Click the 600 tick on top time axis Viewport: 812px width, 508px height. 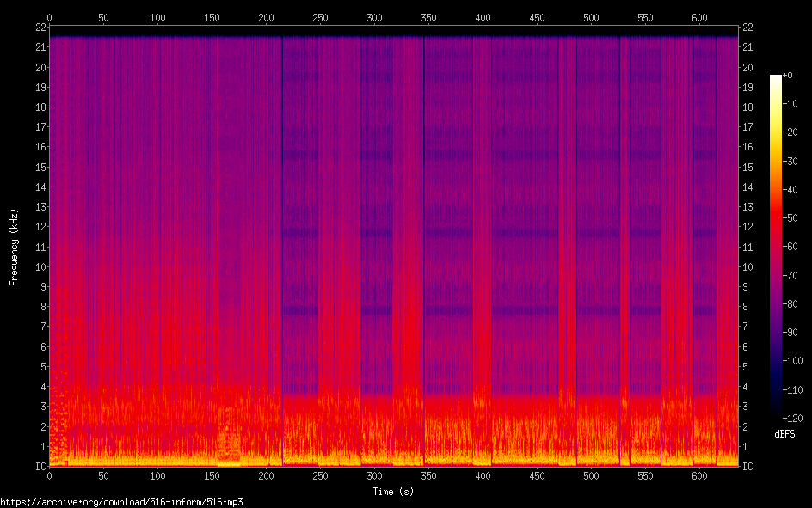[699, 17]
